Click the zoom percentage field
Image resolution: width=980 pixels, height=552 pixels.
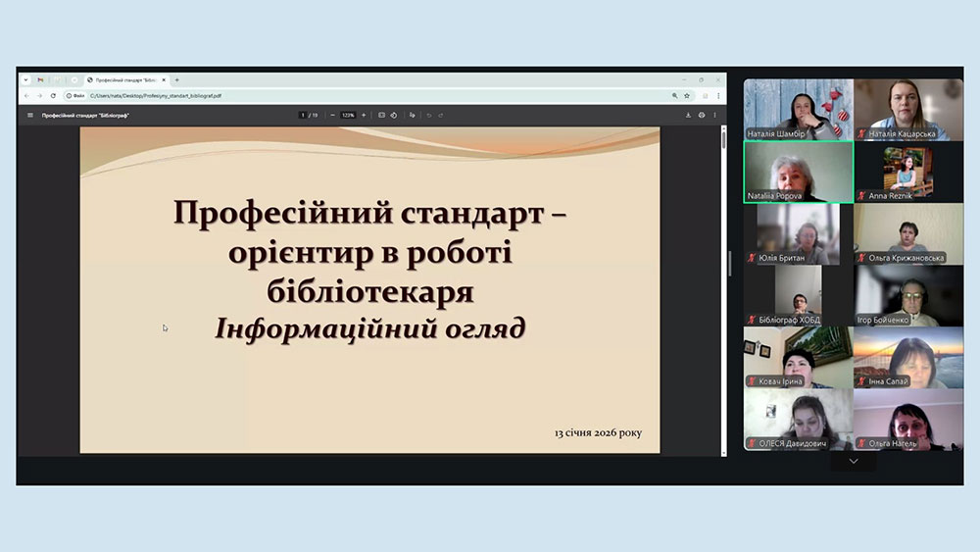(x=348, y=115)
